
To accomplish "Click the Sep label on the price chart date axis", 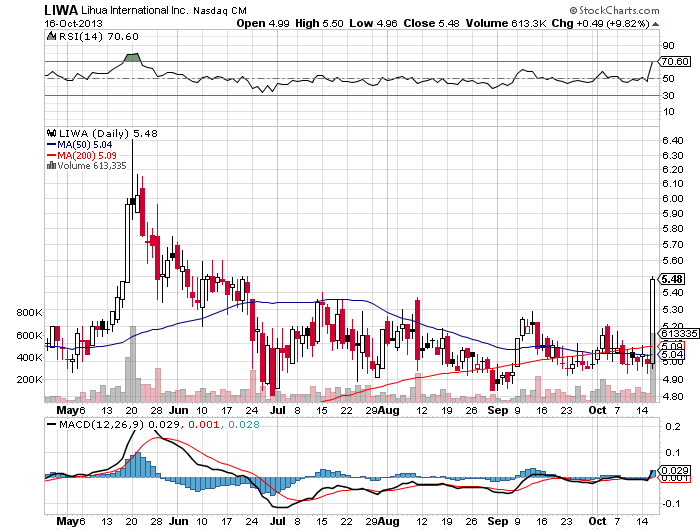I will [x=498, y=410].
